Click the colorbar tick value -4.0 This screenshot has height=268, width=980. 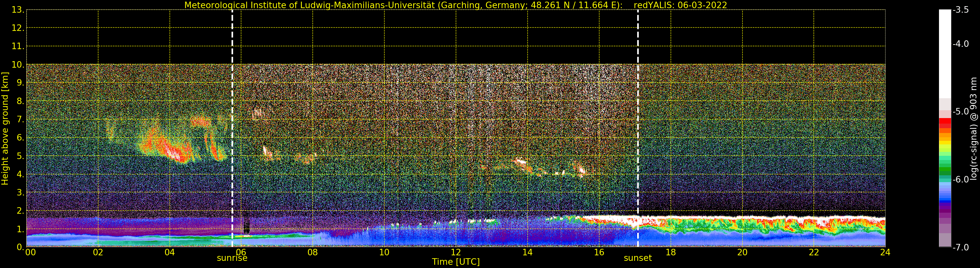coord(961,44)
